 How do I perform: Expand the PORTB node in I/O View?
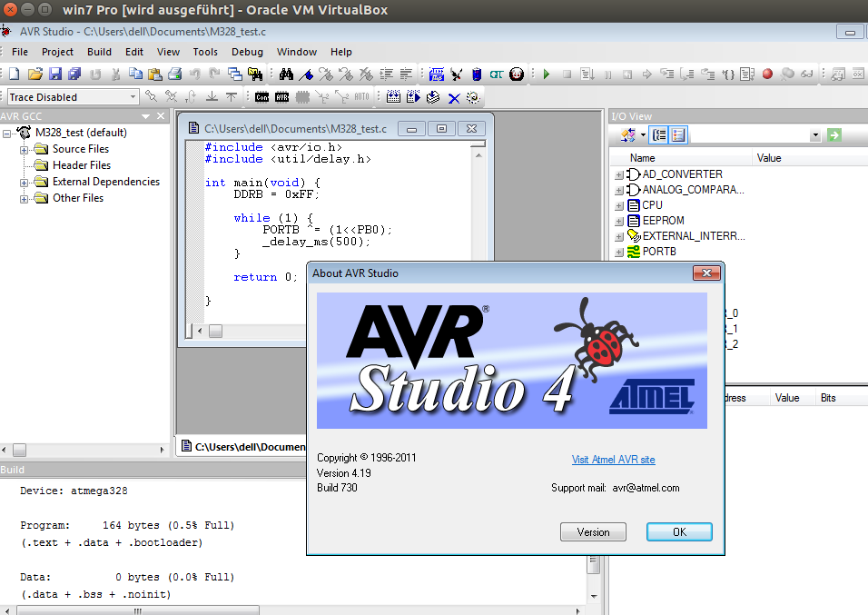[x=619, y=253]
